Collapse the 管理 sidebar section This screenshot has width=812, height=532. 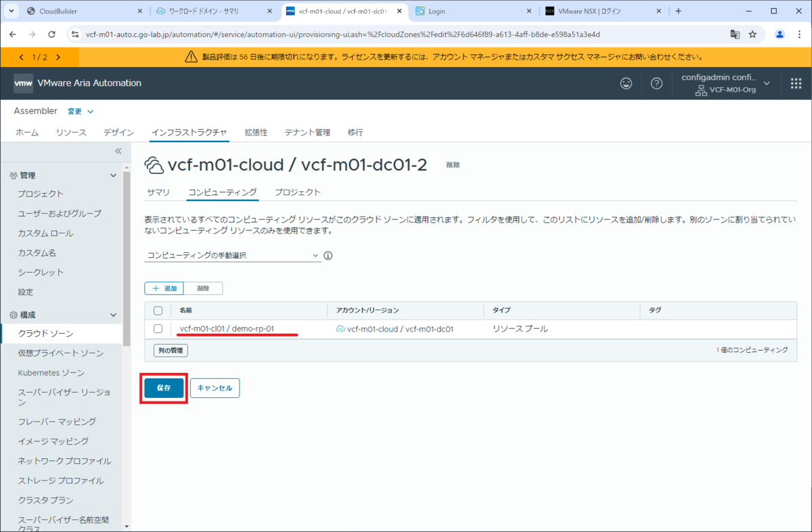[x=113, y=175]
